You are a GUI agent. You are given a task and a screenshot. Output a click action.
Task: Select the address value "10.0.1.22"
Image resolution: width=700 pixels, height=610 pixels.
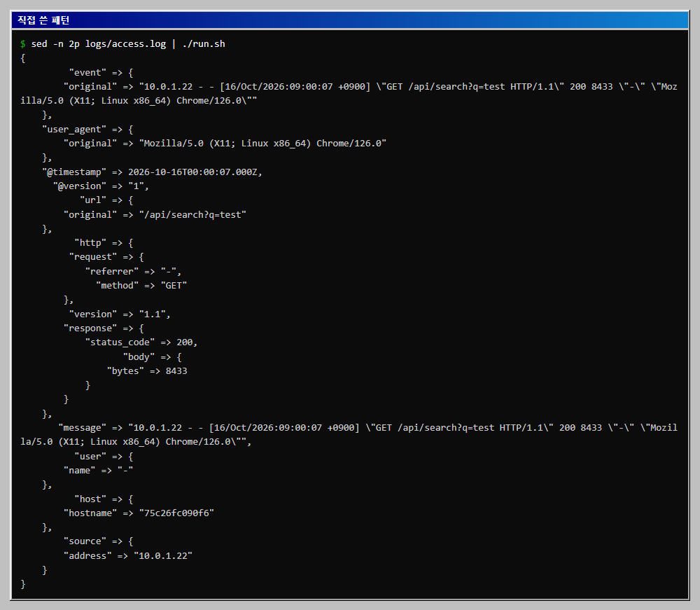click(163, 556)
